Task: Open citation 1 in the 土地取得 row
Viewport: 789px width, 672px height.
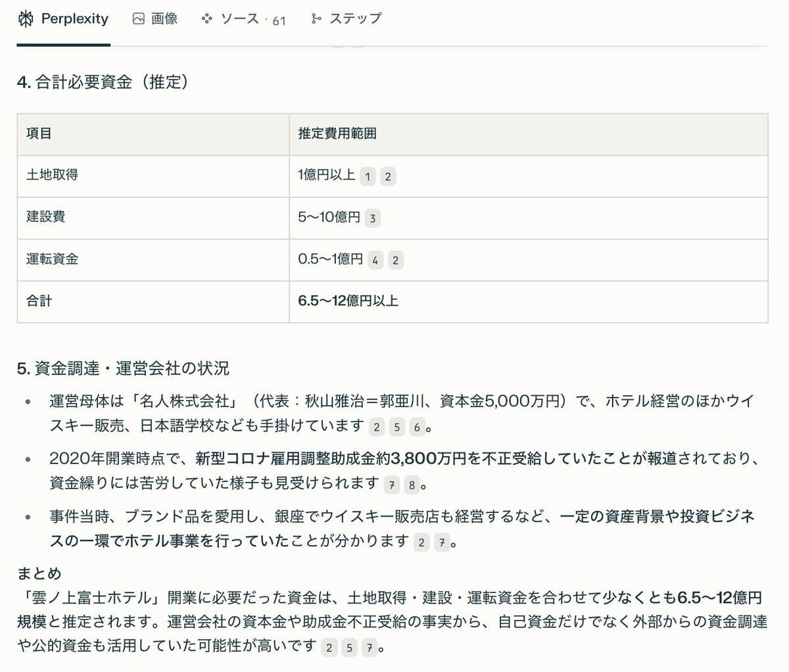Action: tap(368, 176)
